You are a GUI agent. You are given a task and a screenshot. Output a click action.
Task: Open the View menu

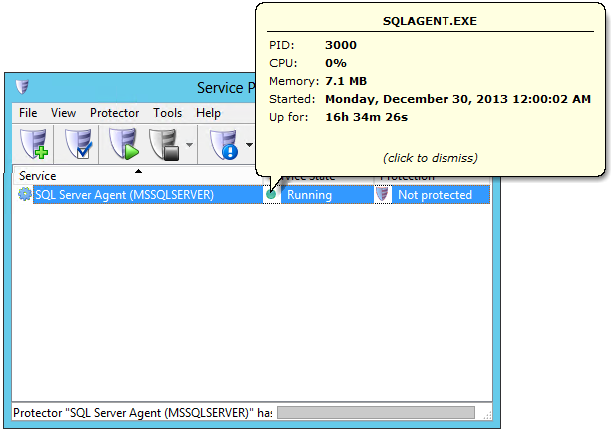[x=63, y=113]
